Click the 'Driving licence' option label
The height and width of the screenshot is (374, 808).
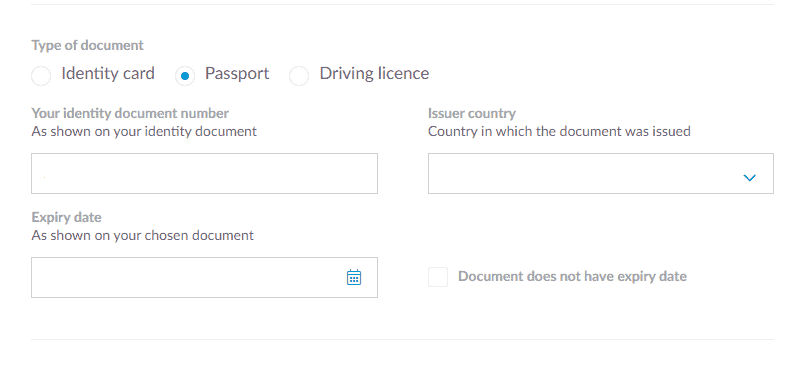tap(374, 74)
